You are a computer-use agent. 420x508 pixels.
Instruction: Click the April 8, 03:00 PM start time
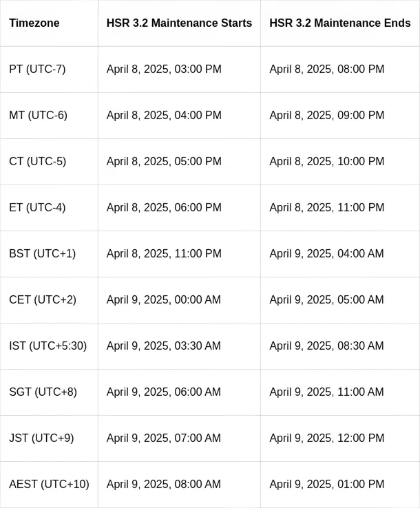click(x=164, y=70)
